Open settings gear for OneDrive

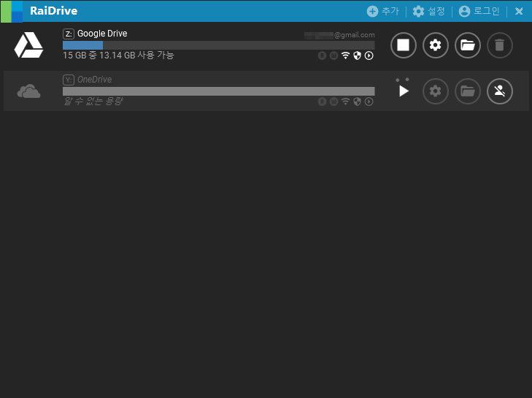pyautogui.click(x=435, y=91)
